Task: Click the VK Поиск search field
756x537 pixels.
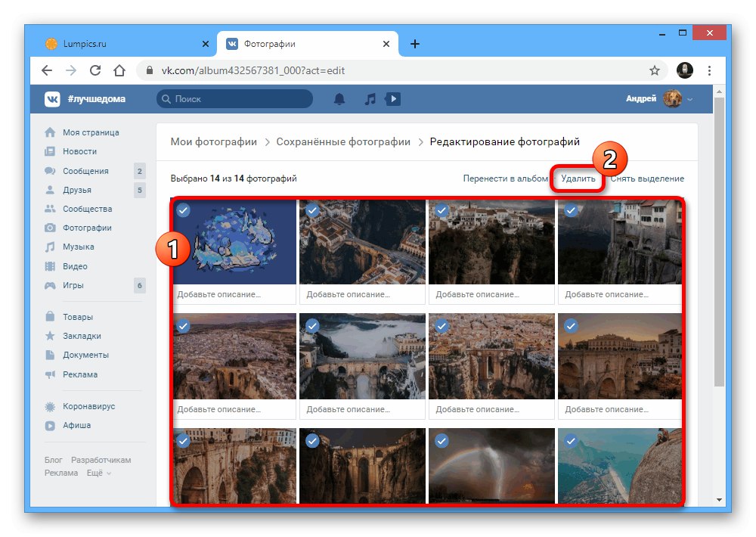Action: pos(235,99)
